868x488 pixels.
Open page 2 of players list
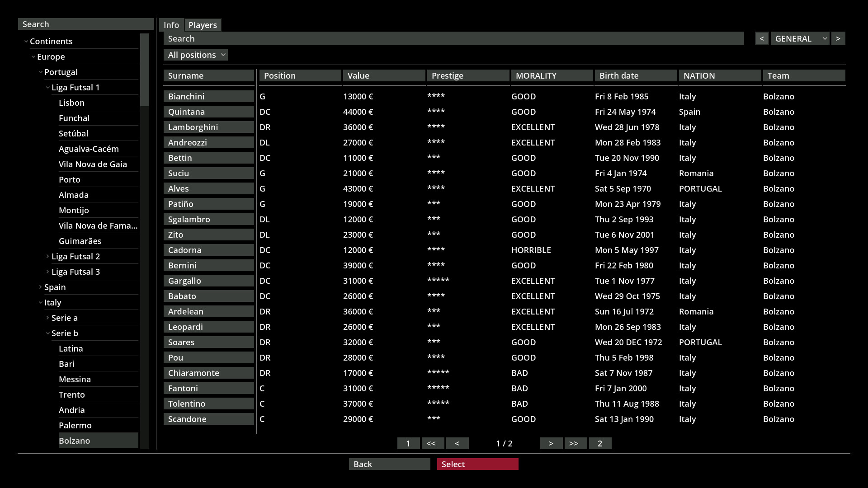point(599,443)
